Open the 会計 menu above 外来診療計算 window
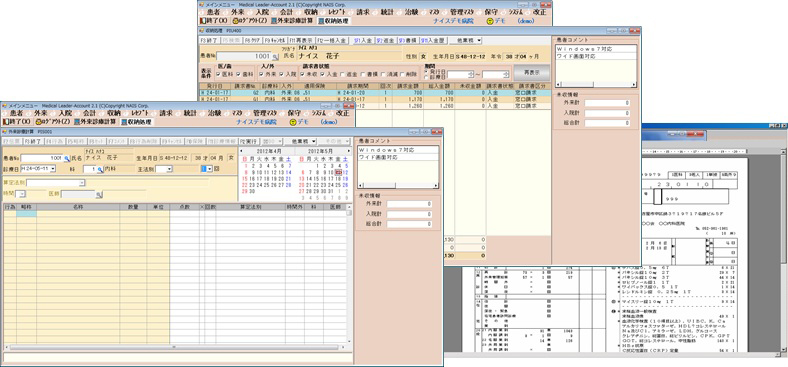This screenshot has height=367, width=788. pos(89,114)
